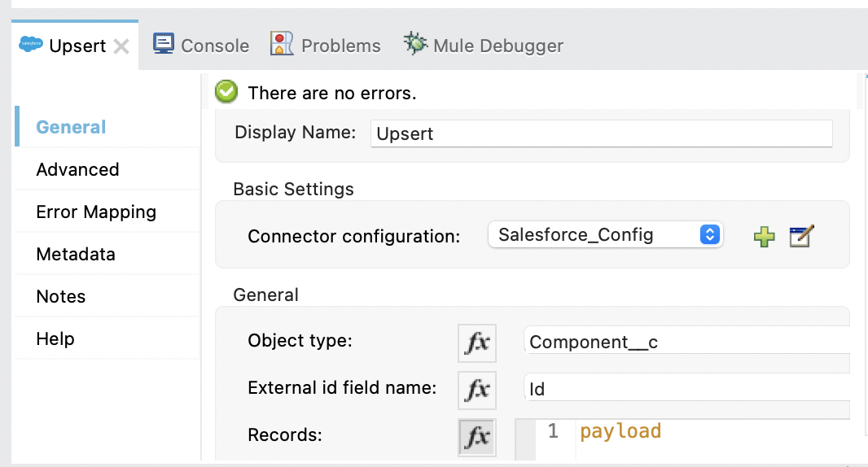Toggle fx expression for External id field

point(476,390)
